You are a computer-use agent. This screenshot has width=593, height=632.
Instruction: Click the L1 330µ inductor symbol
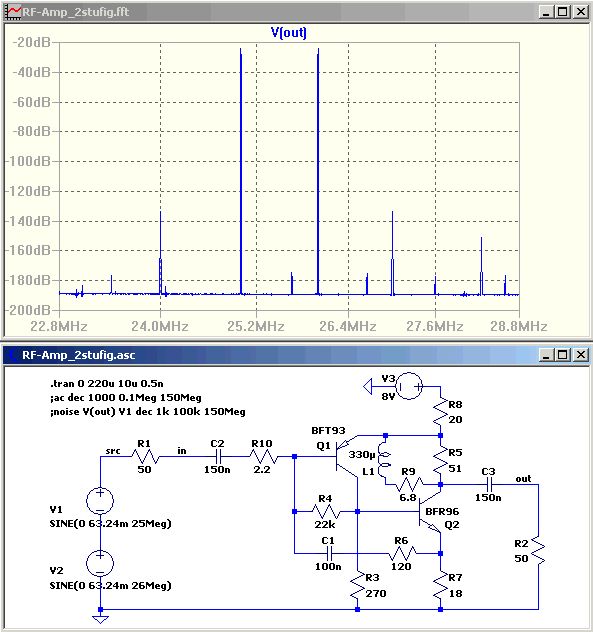(383, 460)
